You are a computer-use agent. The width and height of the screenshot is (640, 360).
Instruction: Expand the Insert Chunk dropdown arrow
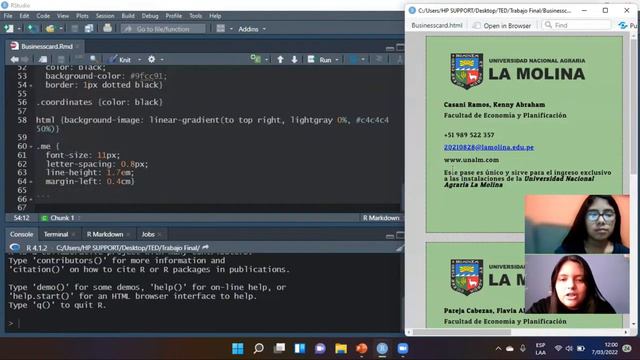coord(267,60)
